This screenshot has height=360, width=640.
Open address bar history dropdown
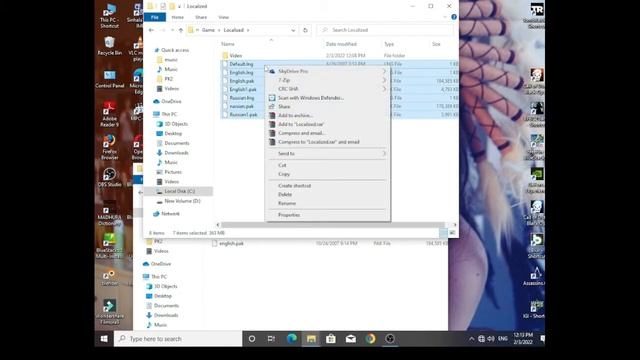pyautogui.click(x=293, y=30)
